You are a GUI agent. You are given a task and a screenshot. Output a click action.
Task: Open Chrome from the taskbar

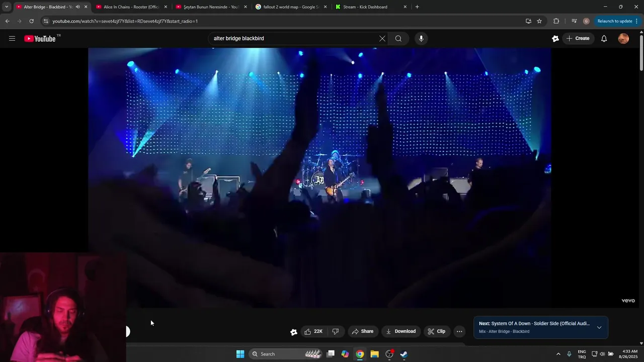[360, 354]
